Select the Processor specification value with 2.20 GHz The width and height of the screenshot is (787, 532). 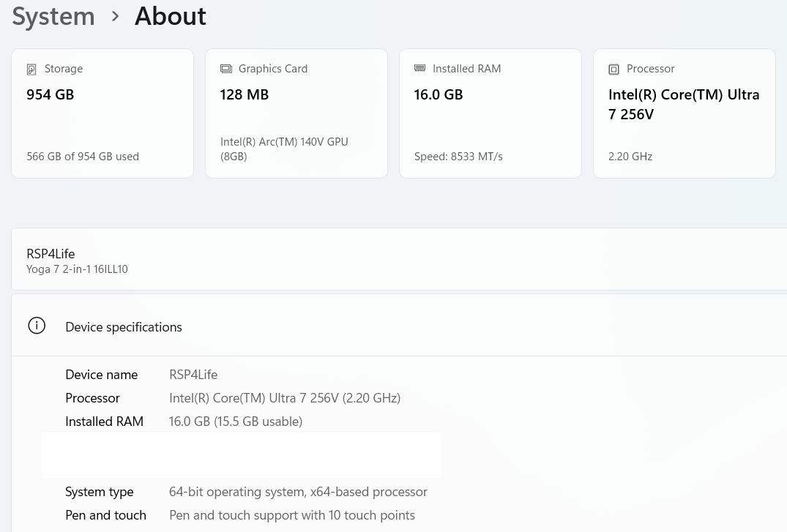(x=284, y=398)
